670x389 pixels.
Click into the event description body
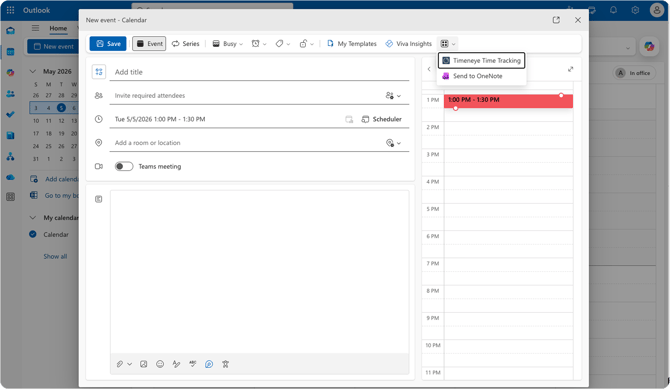[259, 272]
